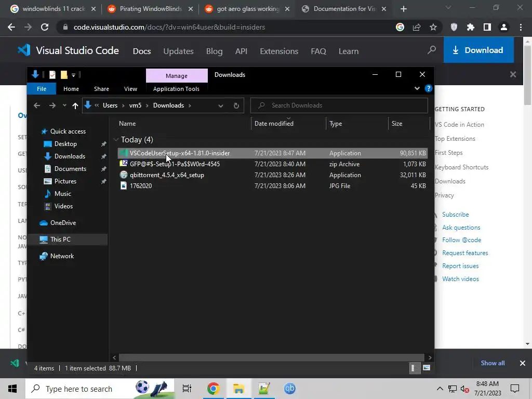Open the View ribbon tab
532x399 pixels.
pyautogui.click(x=130, y=89)
